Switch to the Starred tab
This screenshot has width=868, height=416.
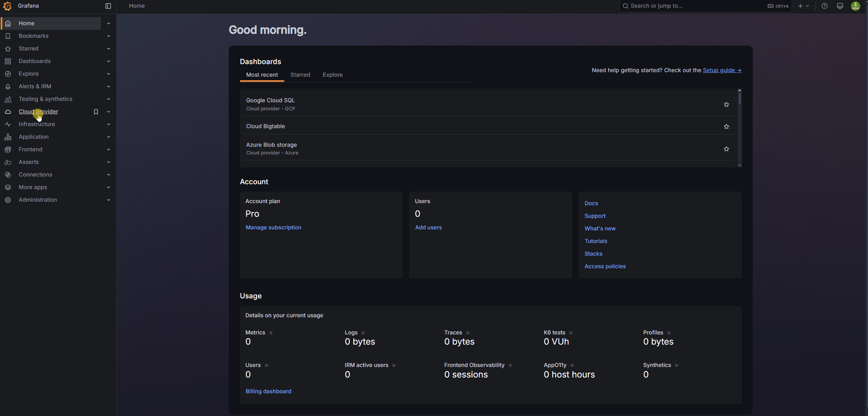300,75
